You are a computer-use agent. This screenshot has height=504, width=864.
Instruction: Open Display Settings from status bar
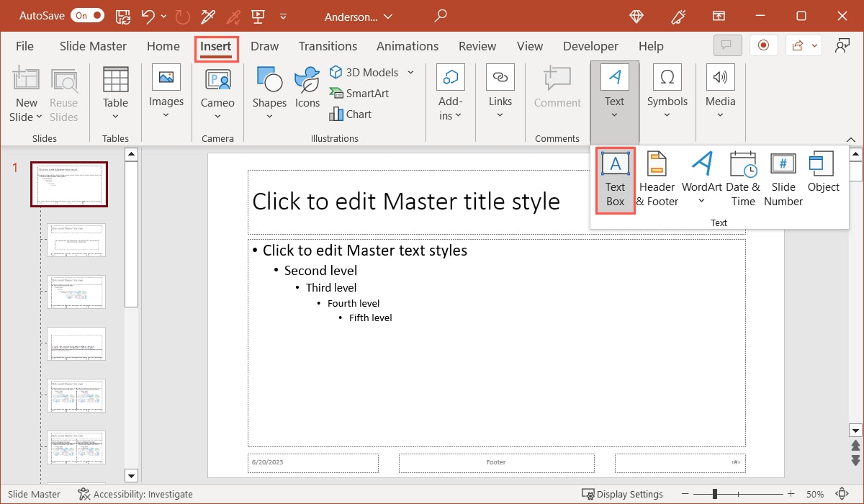tap(622, 494)
